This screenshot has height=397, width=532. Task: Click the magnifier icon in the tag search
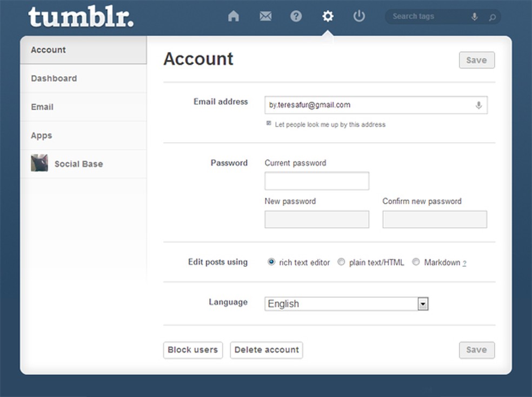(x=492, y=17)
